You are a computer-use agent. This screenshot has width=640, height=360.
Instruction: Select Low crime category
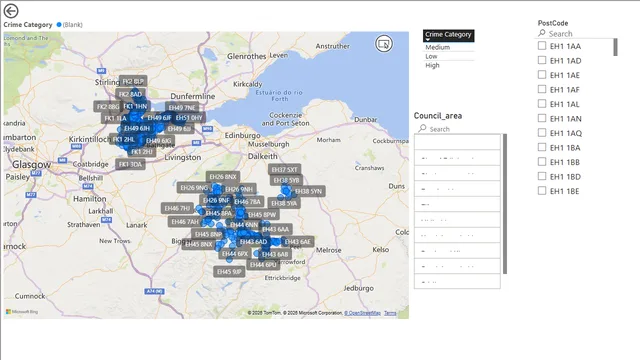[431, 56]
